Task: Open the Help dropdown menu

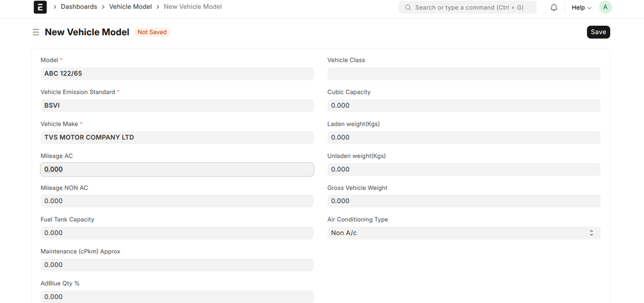Action: point(581,8)
